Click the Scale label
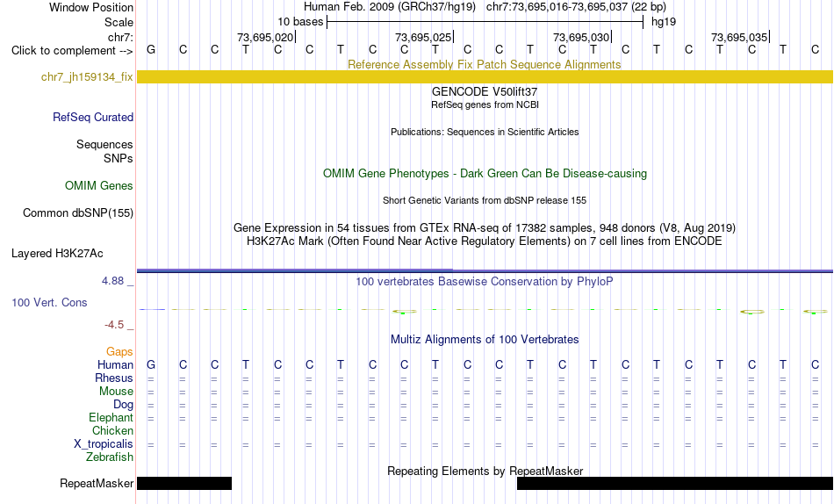 119,22
